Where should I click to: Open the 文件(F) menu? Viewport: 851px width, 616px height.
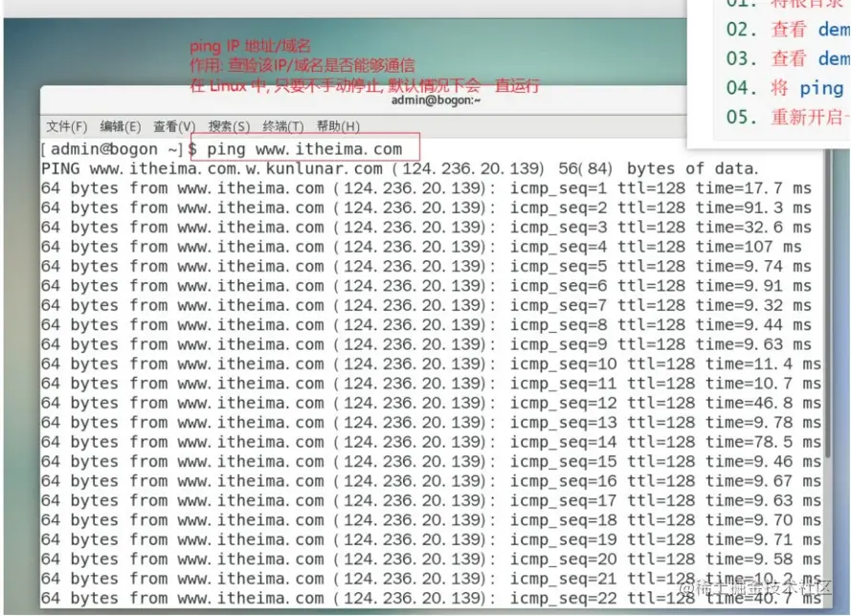coord(66,126)
